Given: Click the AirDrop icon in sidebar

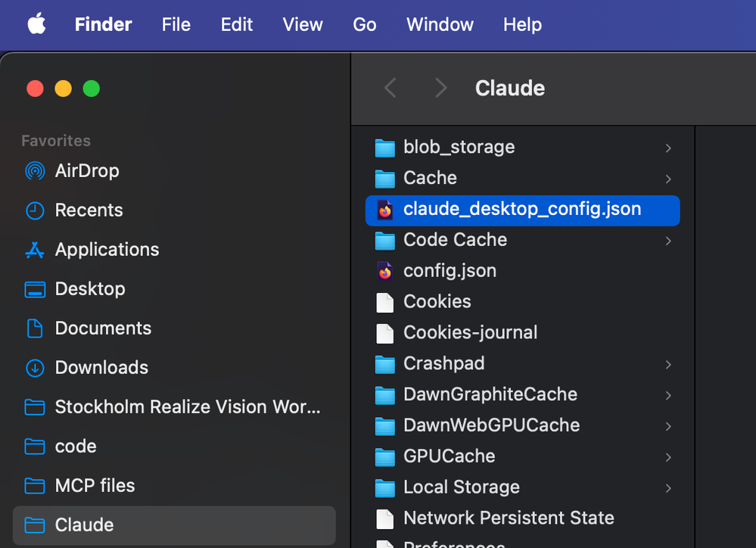Looking at the screenshot, I should (x=35, y=171).
